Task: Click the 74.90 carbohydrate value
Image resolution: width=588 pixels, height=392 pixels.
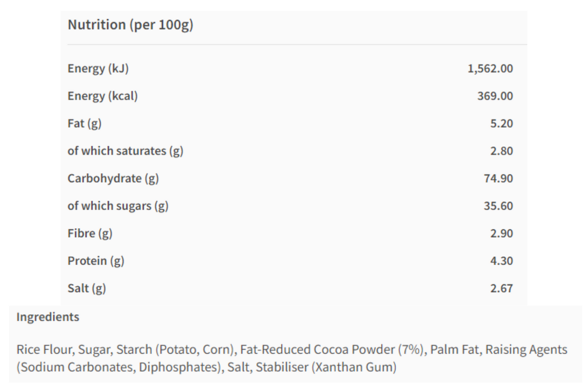Action: pyautogui.click(x=498, y=178)
